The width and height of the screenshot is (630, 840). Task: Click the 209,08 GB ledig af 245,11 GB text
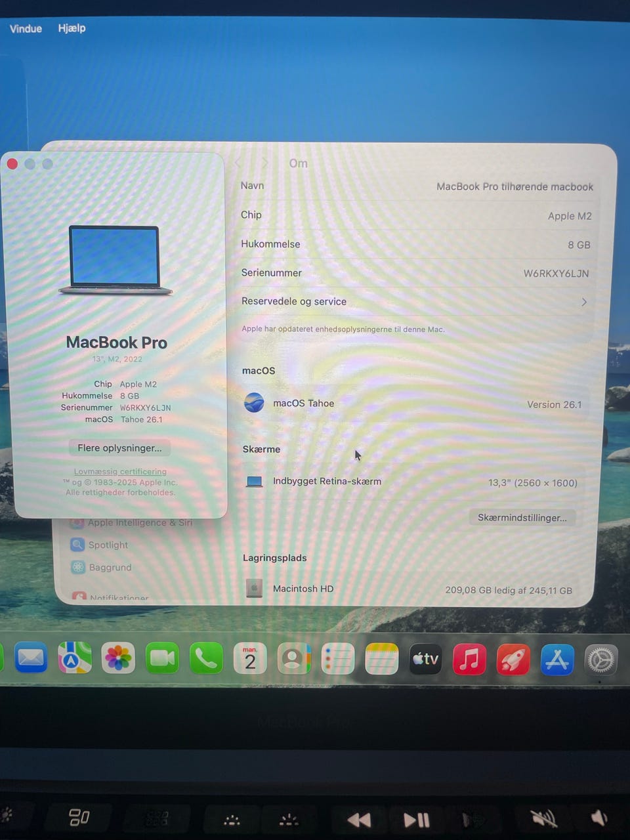(509, 590)
